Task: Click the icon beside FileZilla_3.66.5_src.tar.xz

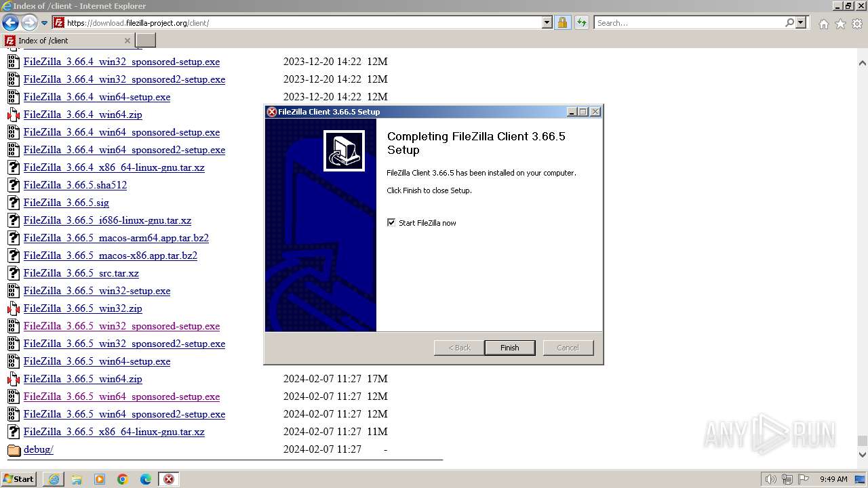Action: pos(14,273)
